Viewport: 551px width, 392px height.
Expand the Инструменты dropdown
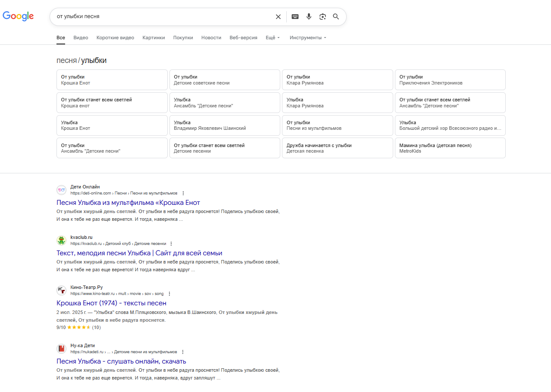point(308,38)
